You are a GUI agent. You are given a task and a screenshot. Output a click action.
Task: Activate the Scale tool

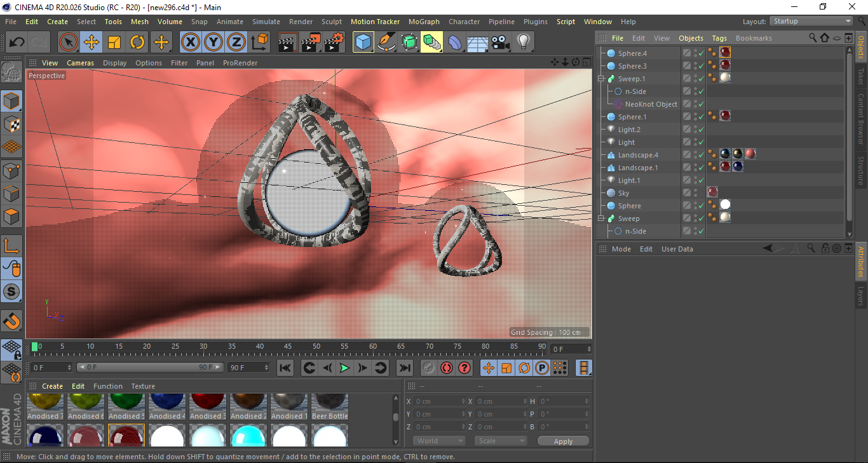tap(114, 43)
